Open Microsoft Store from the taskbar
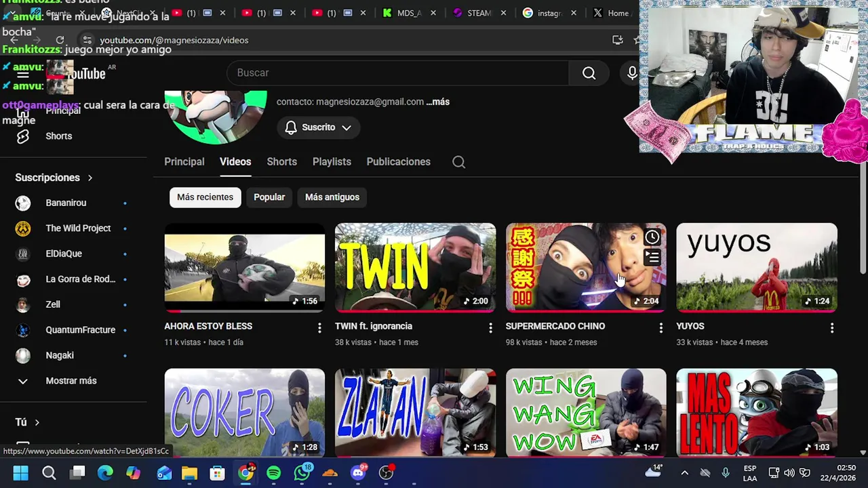868x488 pixels. pyautogui.click(x=218, y=472)
